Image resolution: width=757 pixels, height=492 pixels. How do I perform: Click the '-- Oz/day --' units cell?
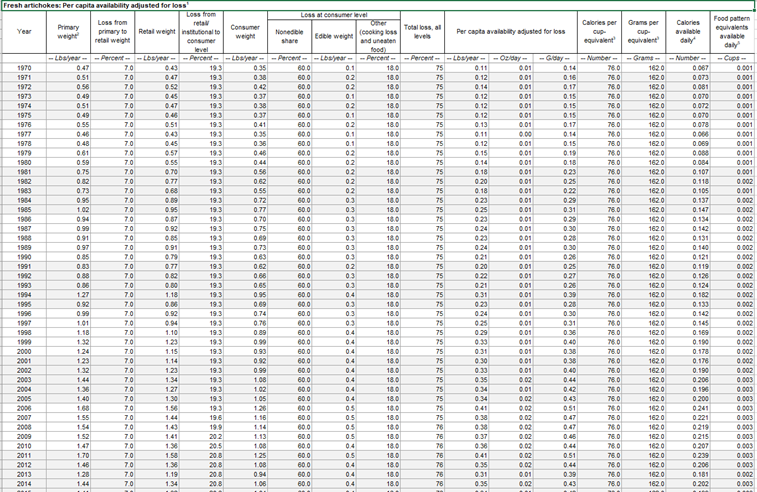click(x=511, y=58)
